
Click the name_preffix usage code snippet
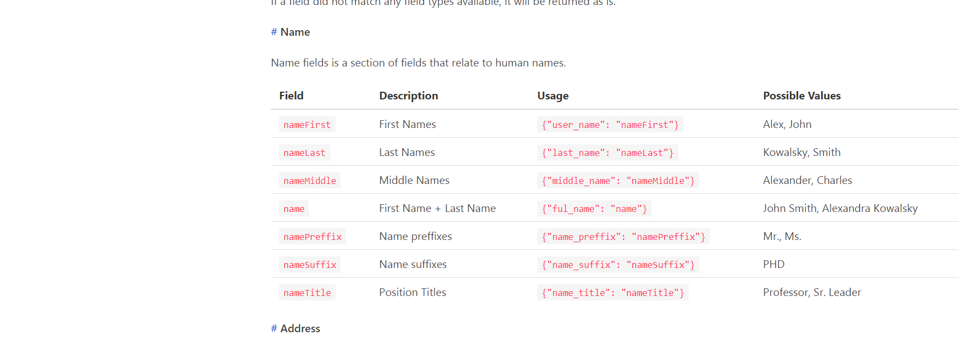[x=623, y=237]
